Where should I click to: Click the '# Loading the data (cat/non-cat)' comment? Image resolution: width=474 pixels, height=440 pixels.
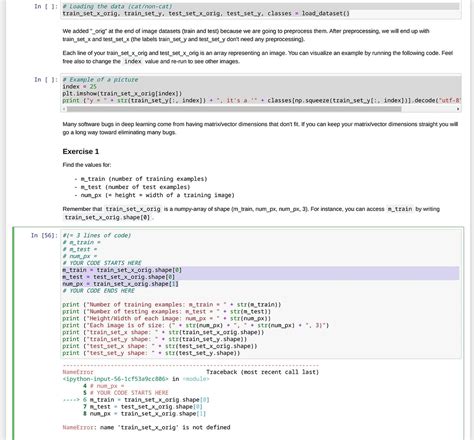pos(118,6)
